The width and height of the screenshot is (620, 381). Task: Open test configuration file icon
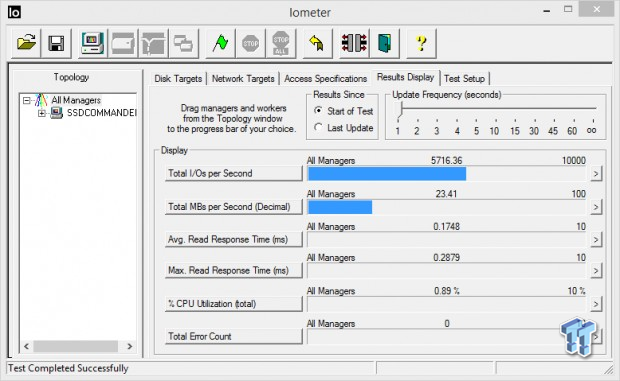coord(26,43)
